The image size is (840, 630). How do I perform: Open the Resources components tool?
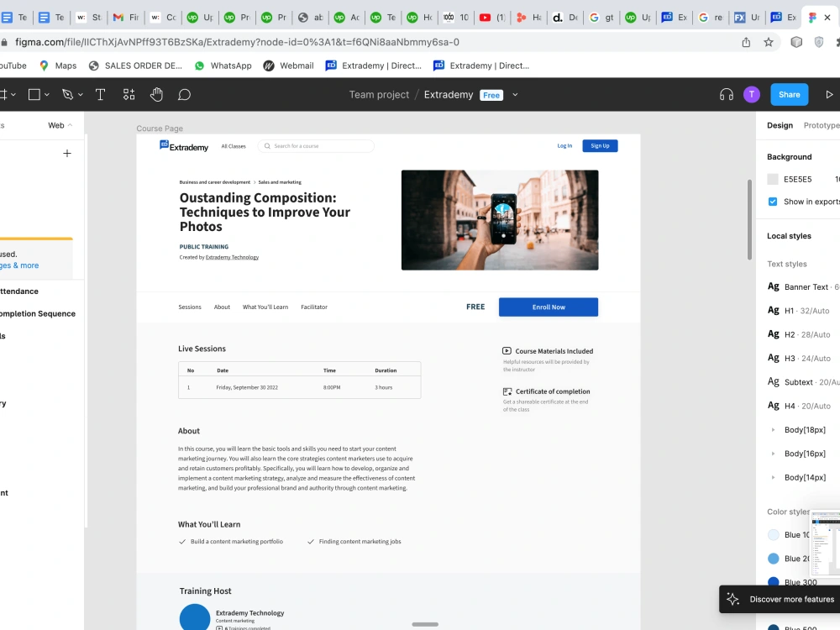[x=129, y=95]
